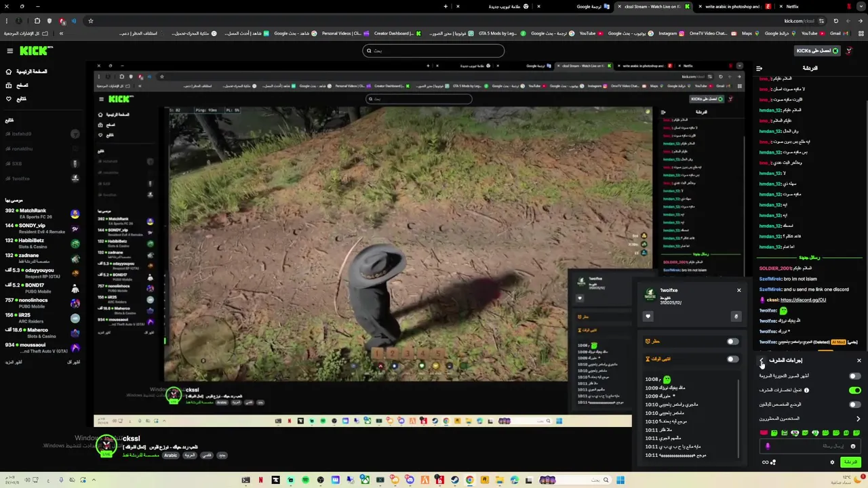Reload page with browser refresh icon
Image resolution: width=868 pixels, height=488 pixels.
pos(836,21)
